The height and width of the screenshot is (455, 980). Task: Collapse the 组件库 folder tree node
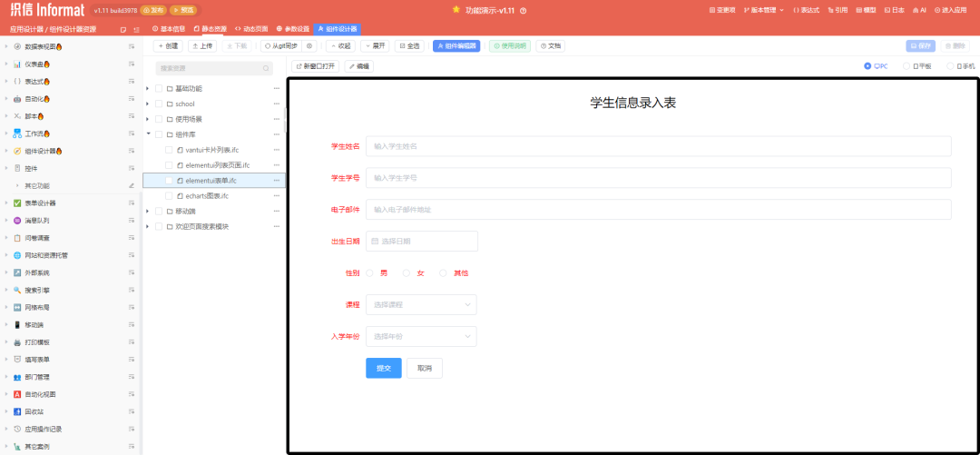(x=148, y=134)
